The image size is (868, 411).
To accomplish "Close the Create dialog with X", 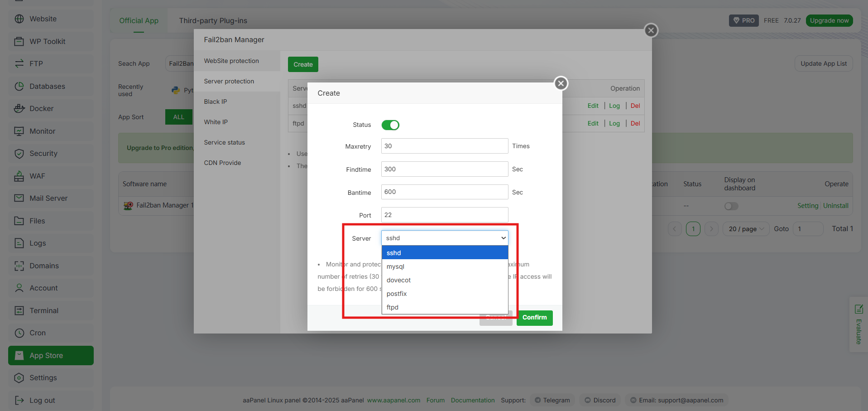I will pyautogui.click(x=561, y=83).
